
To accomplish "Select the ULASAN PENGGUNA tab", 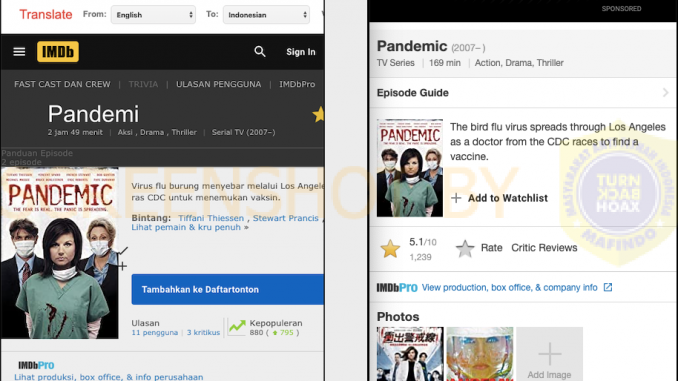I will coord(218,84).
